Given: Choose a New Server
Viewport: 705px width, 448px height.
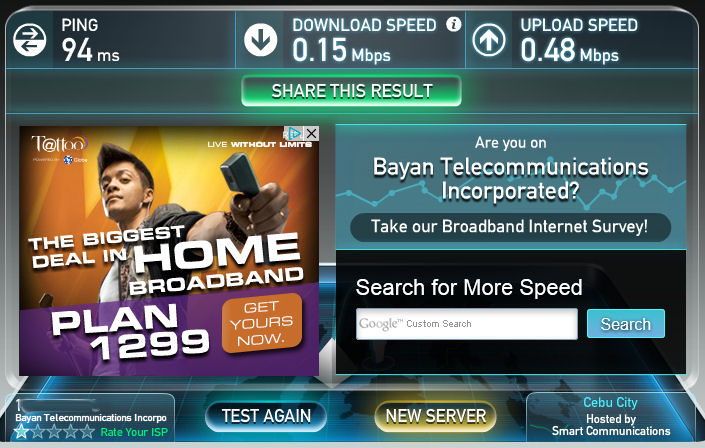Looking at the screenshot, I should click(435, 416).
